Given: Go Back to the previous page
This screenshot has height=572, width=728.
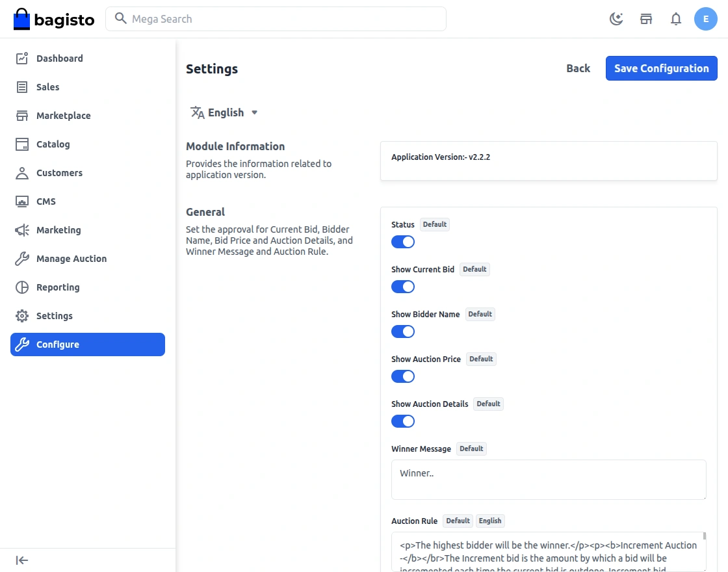Looking at the screenshot, I should [x=578, y=68].
